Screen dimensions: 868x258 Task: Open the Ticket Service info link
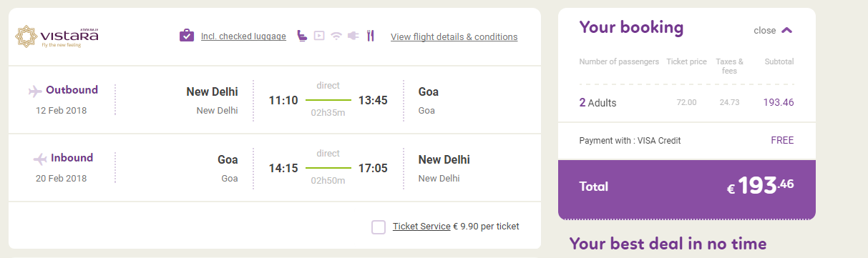(421, 227)
